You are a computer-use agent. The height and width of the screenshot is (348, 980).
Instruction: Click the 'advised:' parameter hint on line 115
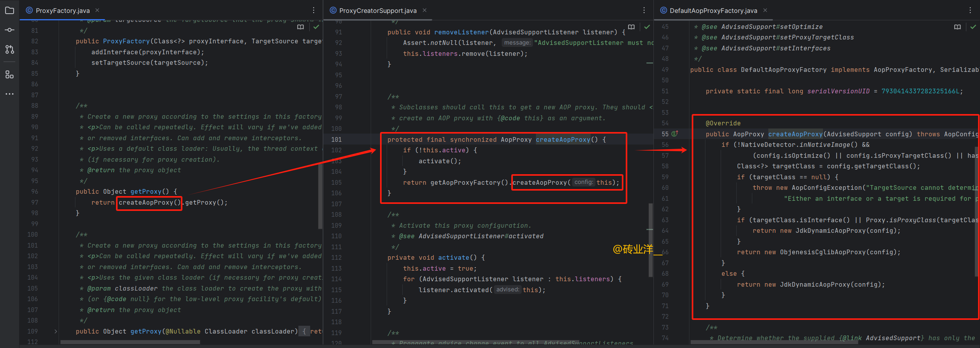508,290
